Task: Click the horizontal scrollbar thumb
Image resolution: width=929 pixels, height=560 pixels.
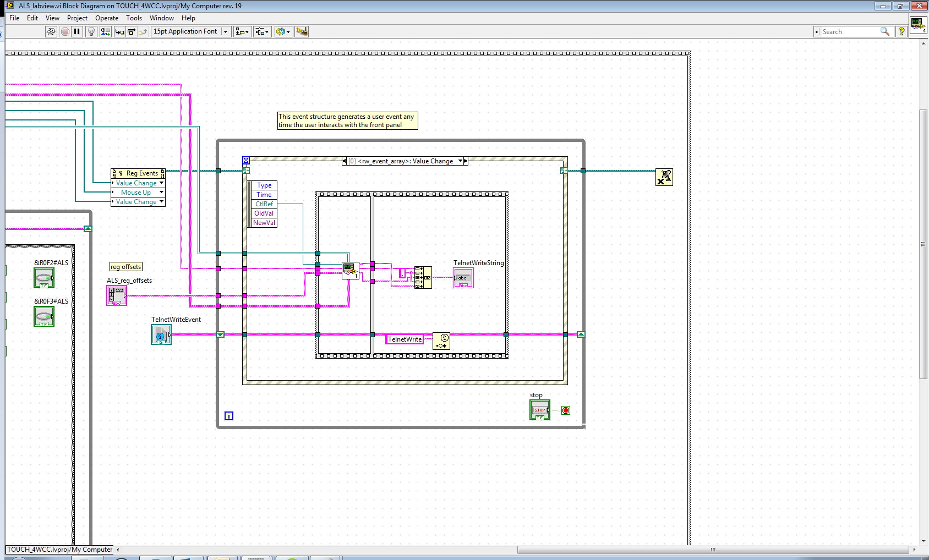Action: pyautogui.click(x=713, y=550)
